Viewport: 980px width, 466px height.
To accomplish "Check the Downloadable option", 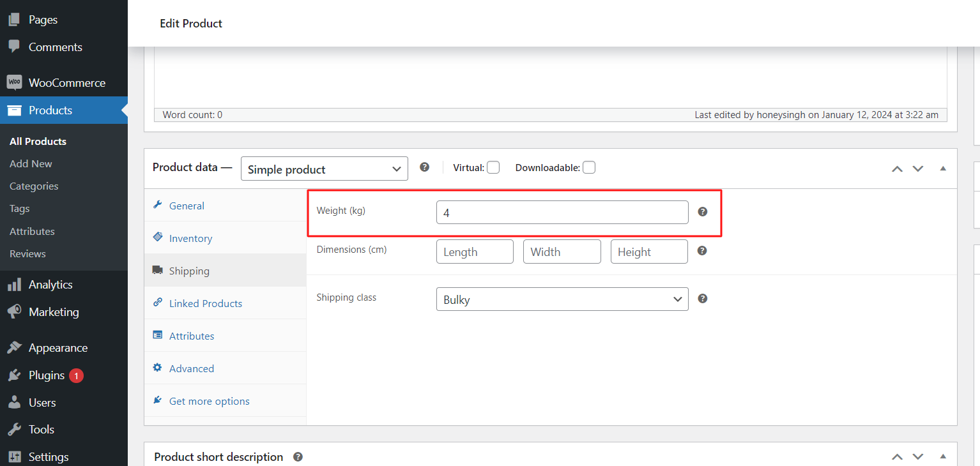I will pos(588,167).
